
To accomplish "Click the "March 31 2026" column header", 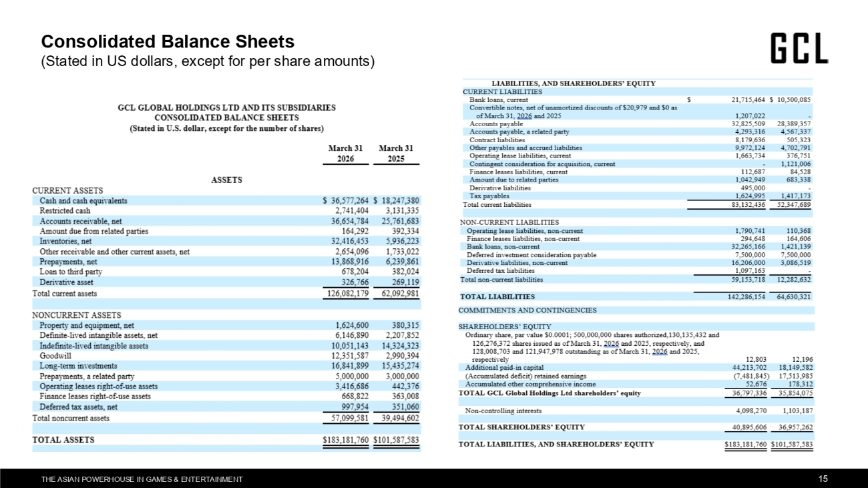I will pyautogui.click(x=345, y=154).
